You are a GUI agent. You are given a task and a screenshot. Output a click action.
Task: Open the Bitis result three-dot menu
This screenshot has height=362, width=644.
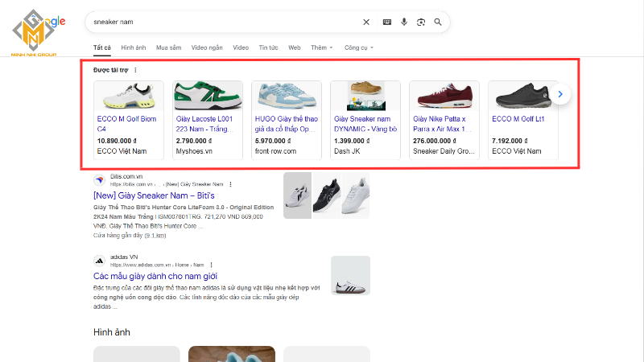[230, 184]
